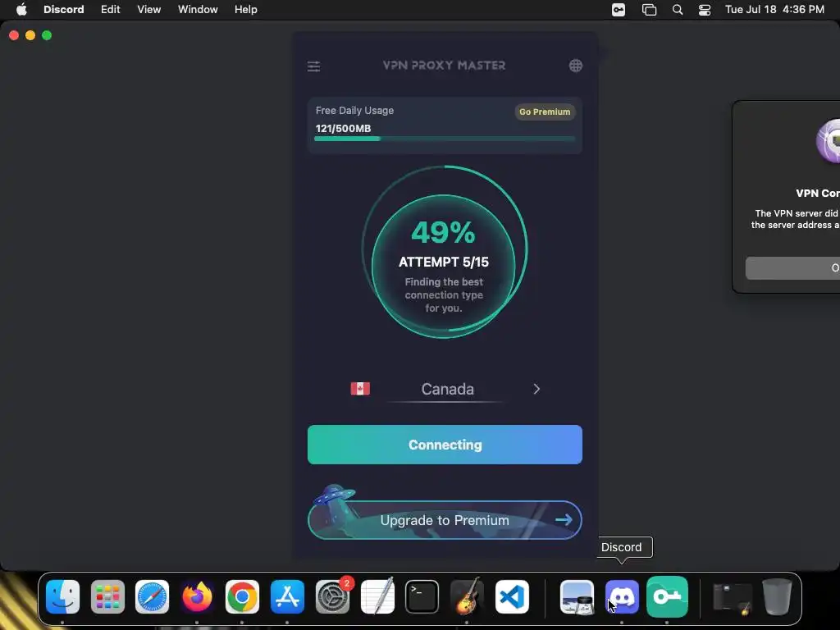Open Spotlight search in menu bar
Viewport: 840px width, 630px height.
pos(677,10)
